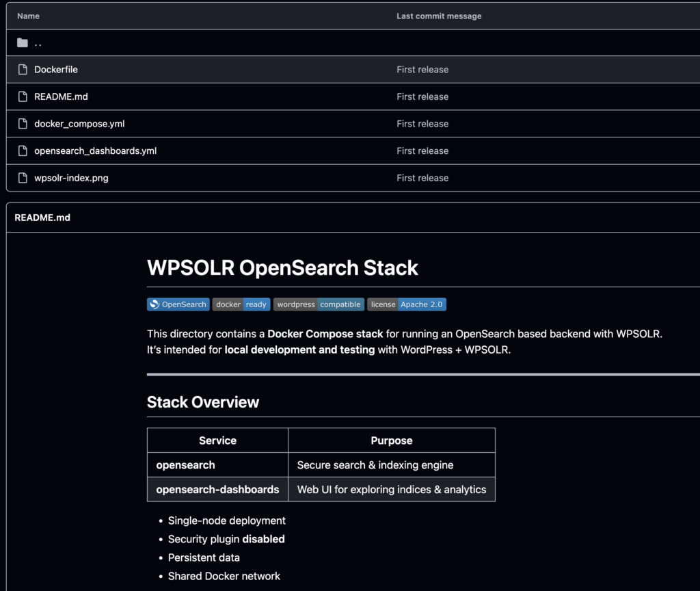Click the 'Service' table header
Image resolution: width=700 pixels, height=591 pixels.
point(217,441)
